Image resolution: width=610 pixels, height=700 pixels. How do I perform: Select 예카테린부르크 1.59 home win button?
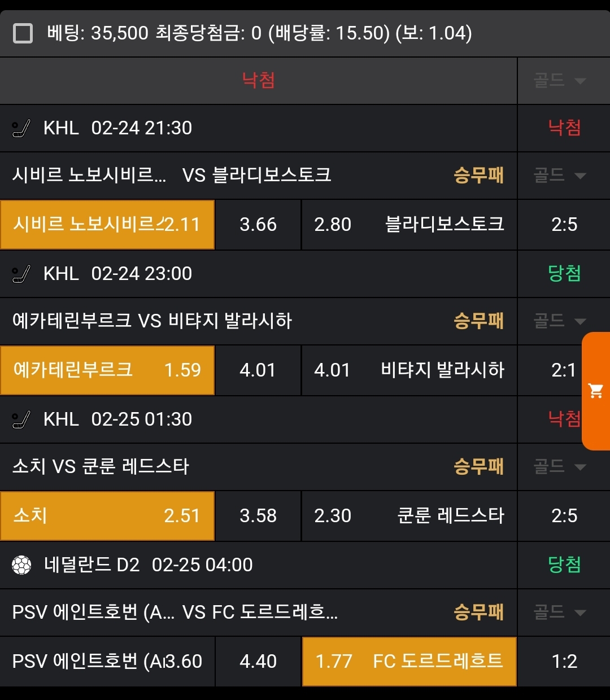pos(107,370)
